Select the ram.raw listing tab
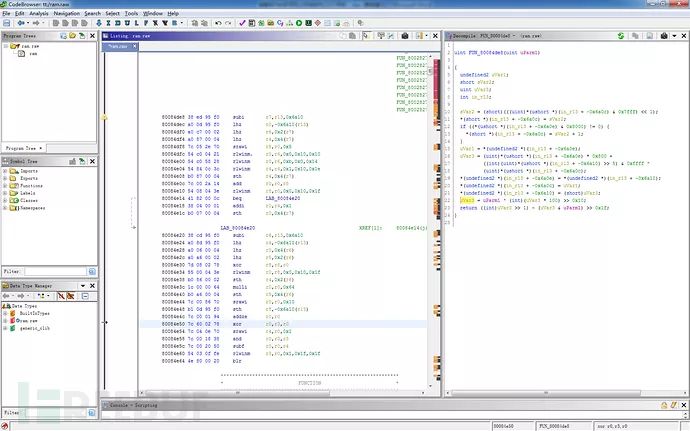Screen dimensions: 690x431 point(118,46)
